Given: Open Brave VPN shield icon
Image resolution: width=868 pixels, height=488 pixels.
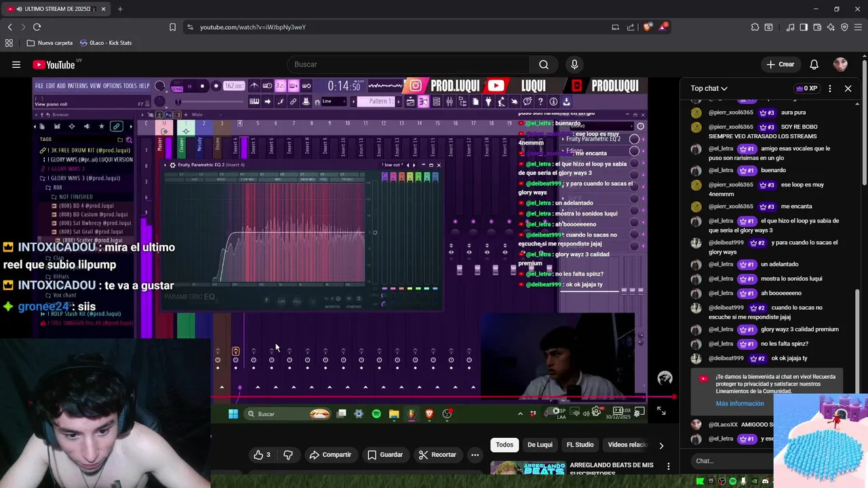Looking at the screenshot, I should (x=844, y=27).
